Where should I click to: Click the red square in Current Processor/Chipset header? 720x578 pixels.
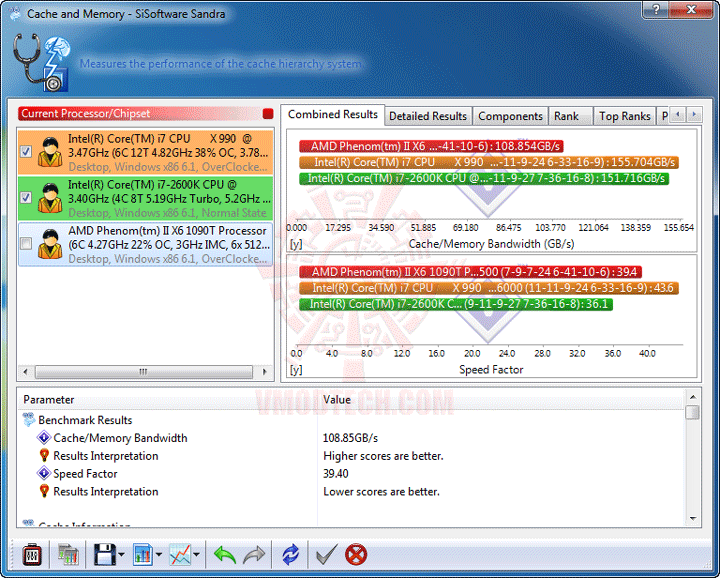[268, 113]
